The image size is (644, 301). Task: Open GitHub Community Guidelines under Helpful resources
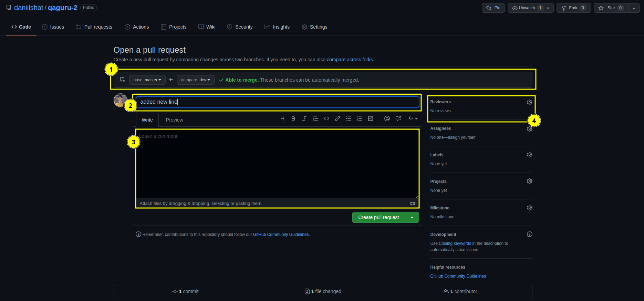[x=458, y=276]
